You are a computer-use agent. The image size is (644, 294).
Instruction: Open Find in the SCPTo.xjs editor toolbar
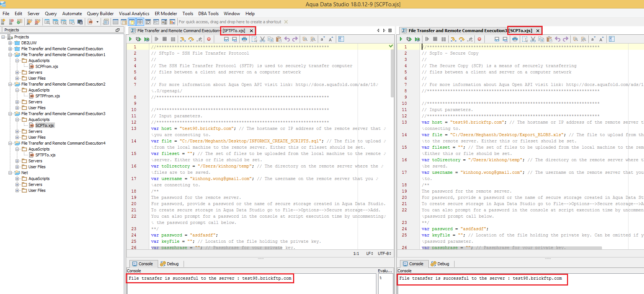pos(575,39)
